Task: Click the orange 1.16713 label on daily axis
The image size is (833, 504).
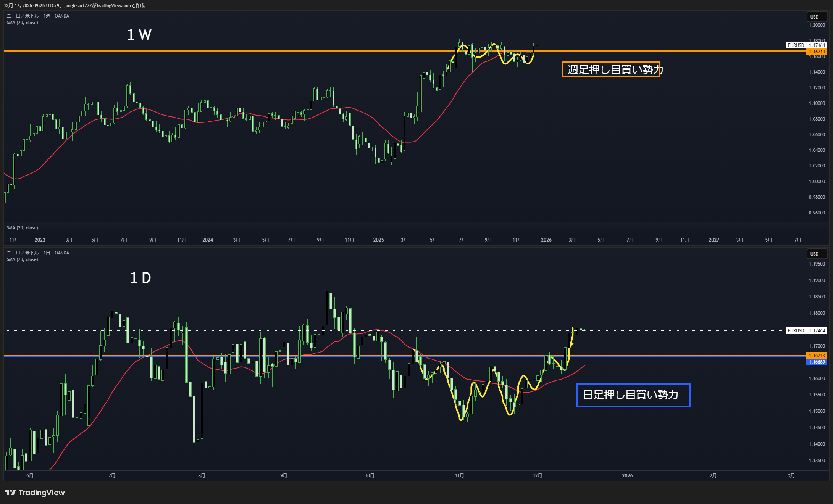Action: click(x=817, y=356)
